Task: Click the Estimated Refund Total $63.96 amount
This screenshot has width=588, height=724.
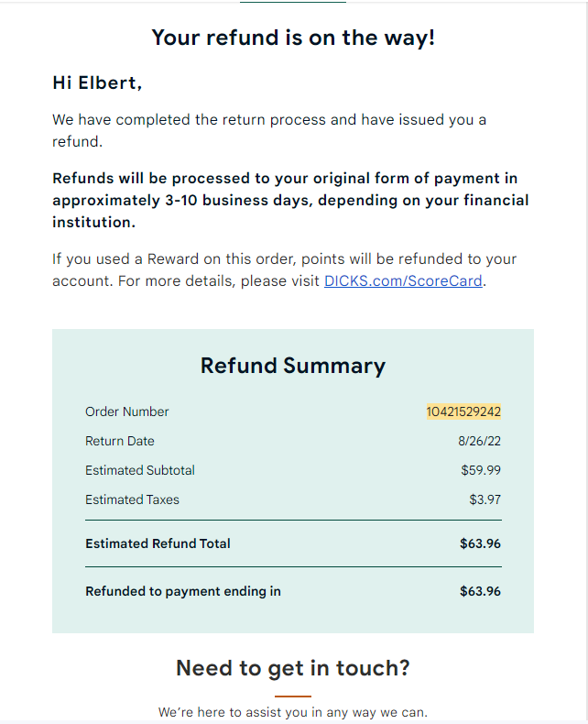Action: [x=480, y=543]
